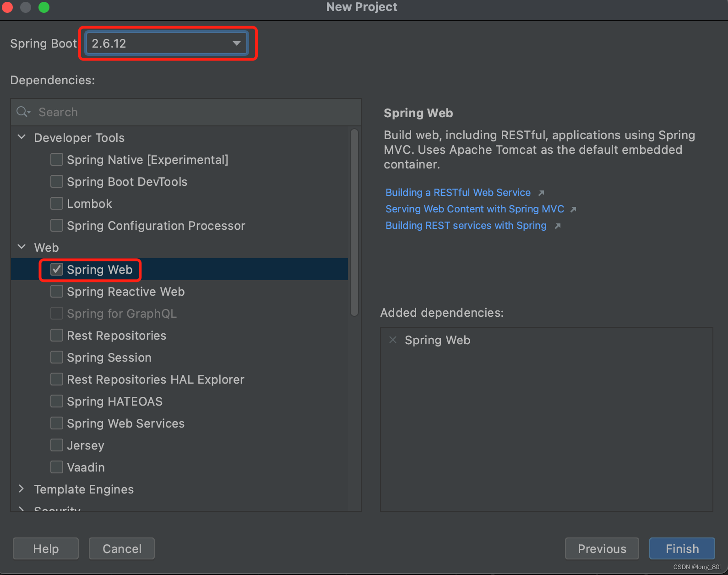The width and height of the screenshot is (728, 575).
Task: Open external arrow beside Building REST services link
Action: [558, 226]
